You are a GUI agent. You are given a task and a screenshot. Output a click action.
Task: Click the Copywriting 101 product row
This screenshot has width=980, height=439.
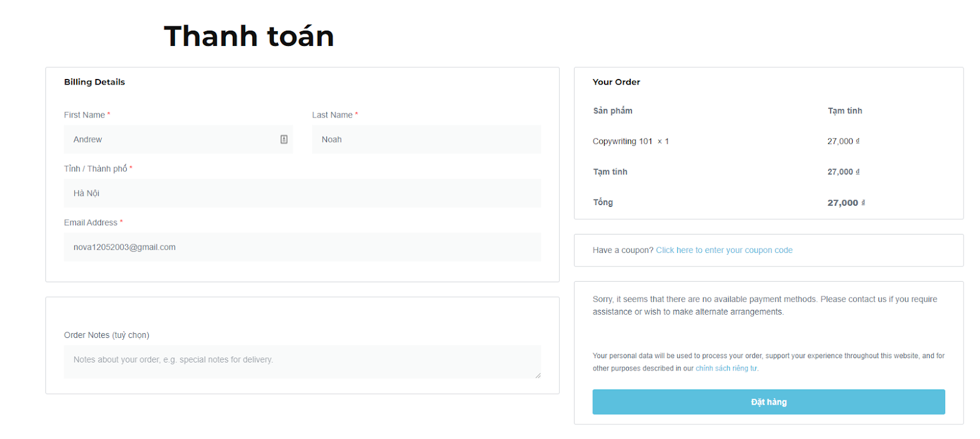pos(768,141)
